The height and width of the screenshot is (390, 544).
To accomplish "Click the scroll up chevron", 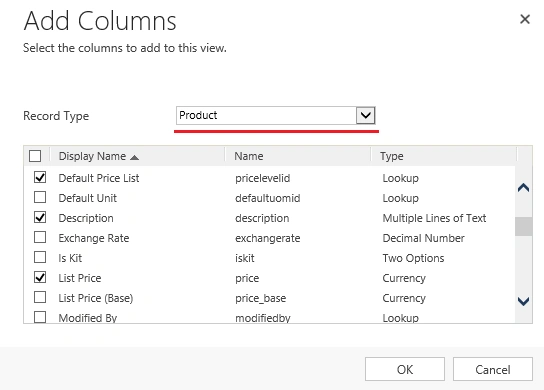I will [x=523, y=188].
